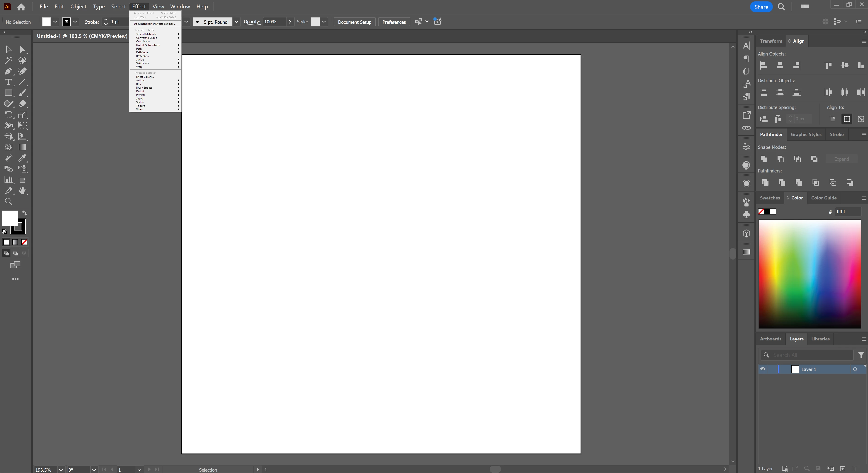Select the Type tool
The image size is (868, 473).
tap(8, 82)
